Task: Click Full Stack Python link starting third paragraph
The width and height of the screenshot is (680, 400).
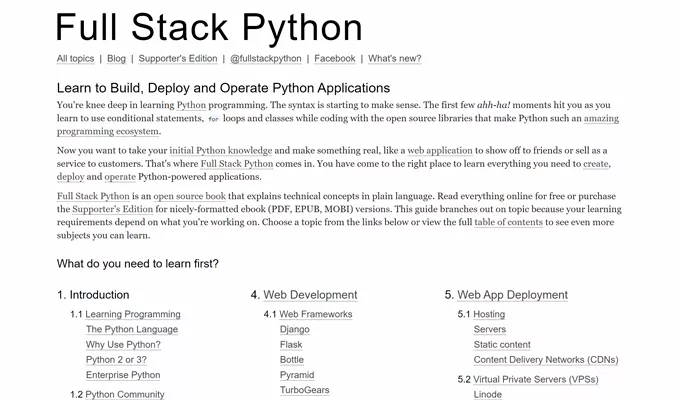Action: [93, 196]
